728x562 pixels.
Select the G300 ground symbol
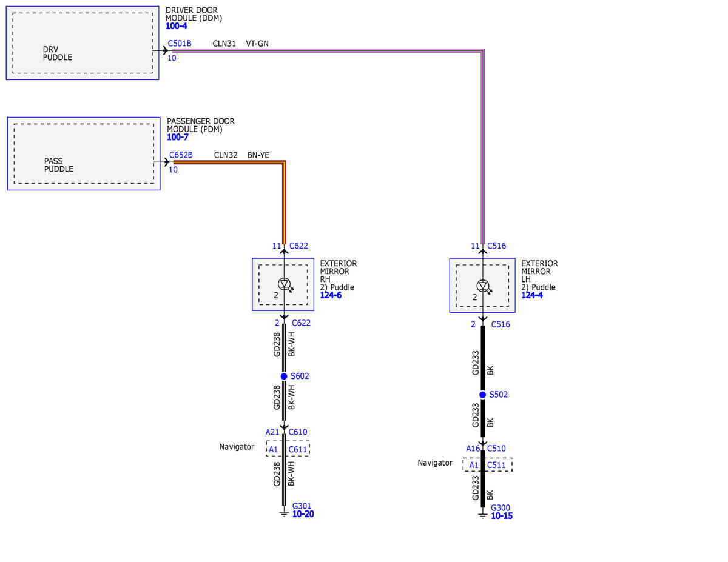point(482,515)
